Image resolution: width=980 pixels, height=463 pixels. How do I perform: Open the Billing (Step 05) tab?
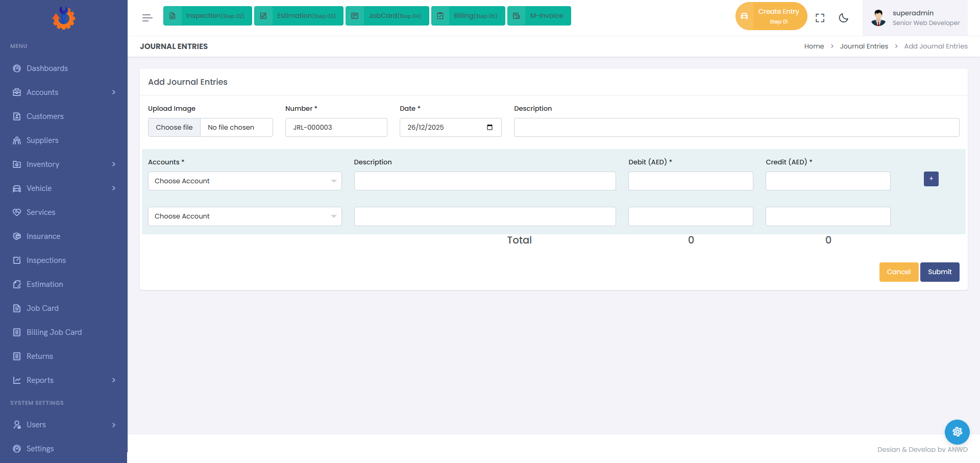[468, 16]
